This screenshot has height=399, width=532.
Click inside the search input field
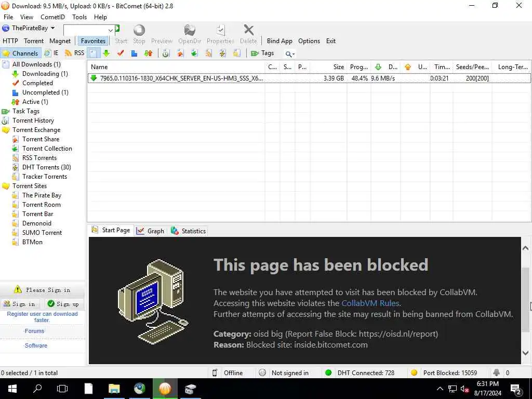point(86,30)
